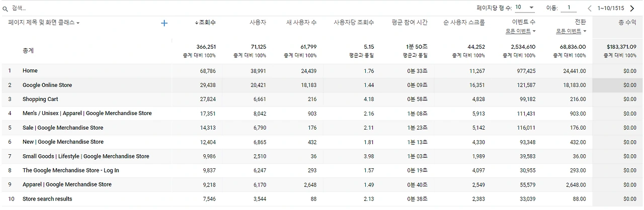Screen dimensions: 644x210
Task: Select the Google Online Store row
Action: [47, 85]
